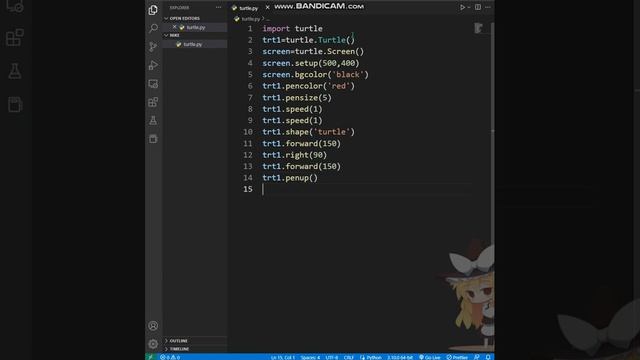Click line 1 'import turtle'
This screenshot has width=640, height=360.
(292, 29)
